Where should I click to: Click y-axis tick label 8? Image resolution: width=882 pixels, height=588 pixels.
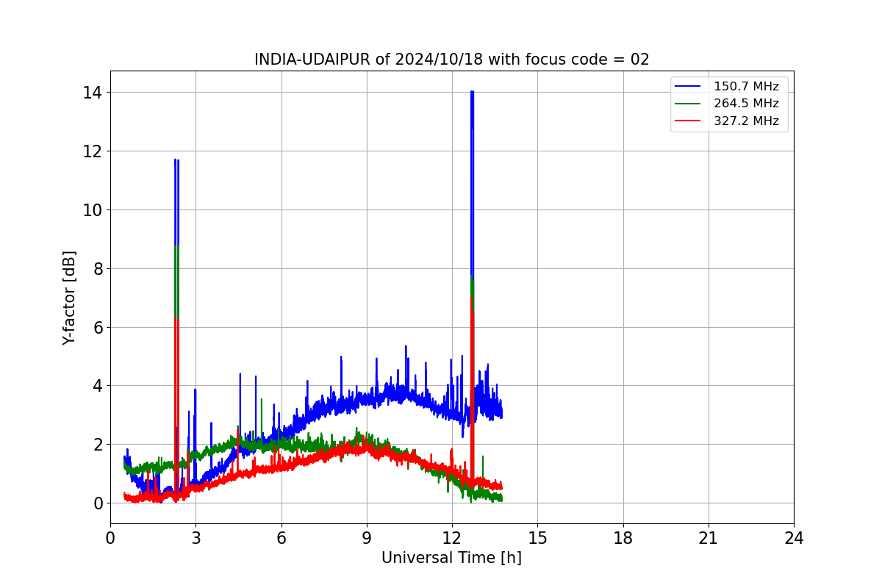(96, 268)
